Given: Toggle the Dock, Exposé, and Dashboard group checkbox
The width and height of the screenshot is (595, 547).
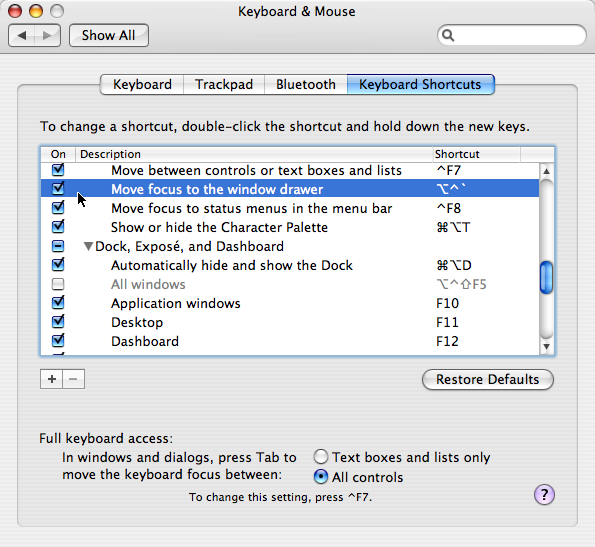Looking at the screenshot, I should tap(58, 246).
